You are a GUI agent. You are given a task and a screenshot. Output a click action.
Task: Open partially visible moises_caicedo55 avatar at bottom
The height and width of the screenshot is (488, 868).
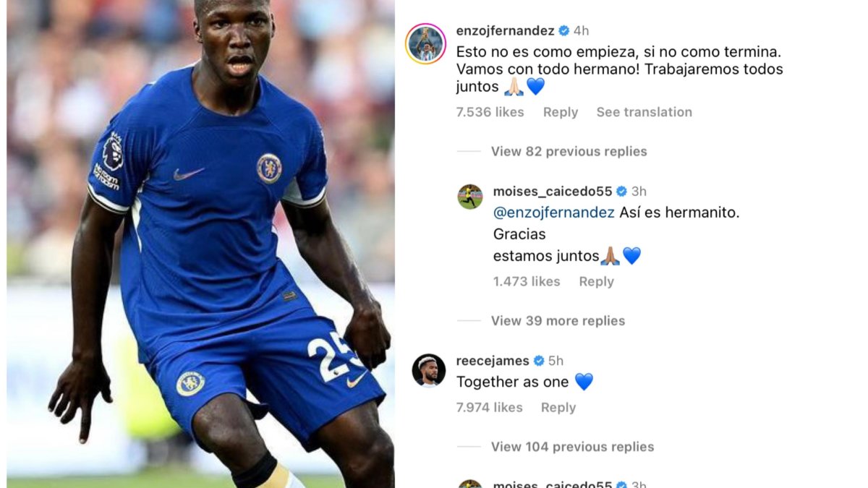[469, 484]
